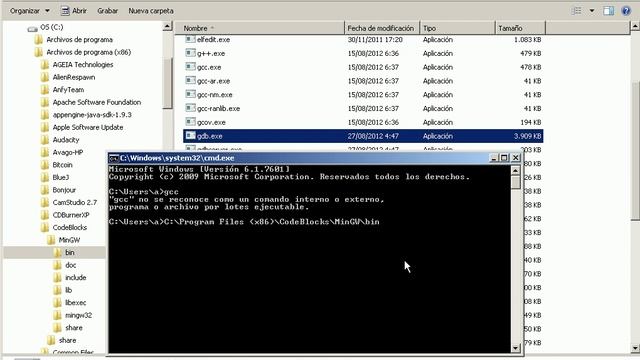
Task: Click the Bitcoin folder icon
Action: pos(45,165)
